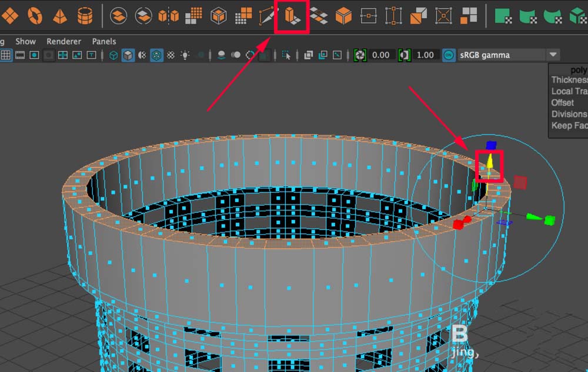Click the exposure aperture icon
Image resolution: width=588 pixels, height=372 pixels.
pos(360,55)
